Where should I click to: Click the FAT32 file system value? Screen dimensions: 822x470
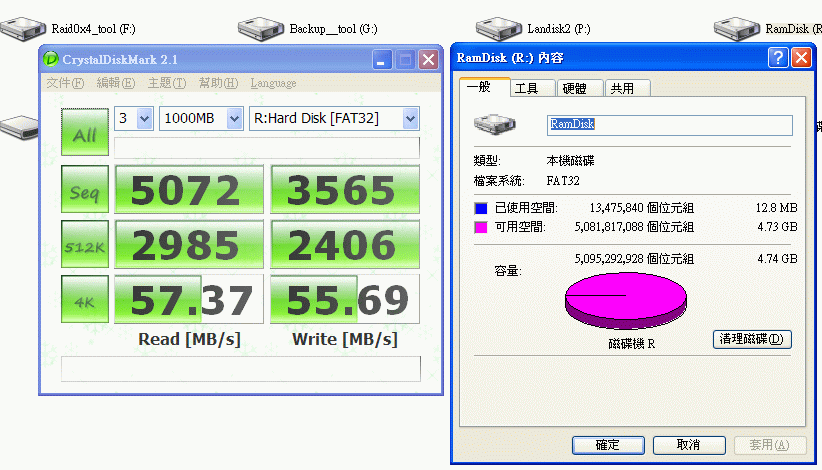(x=563, y=181)
